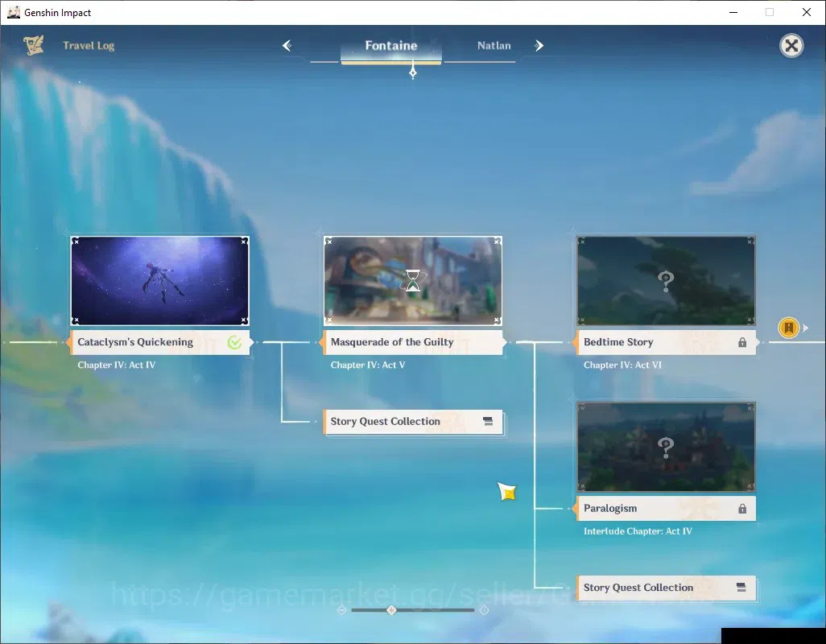This screenshot has height=644, width=826.
Task: Close Travel Log with the X button
Action: 791,46
